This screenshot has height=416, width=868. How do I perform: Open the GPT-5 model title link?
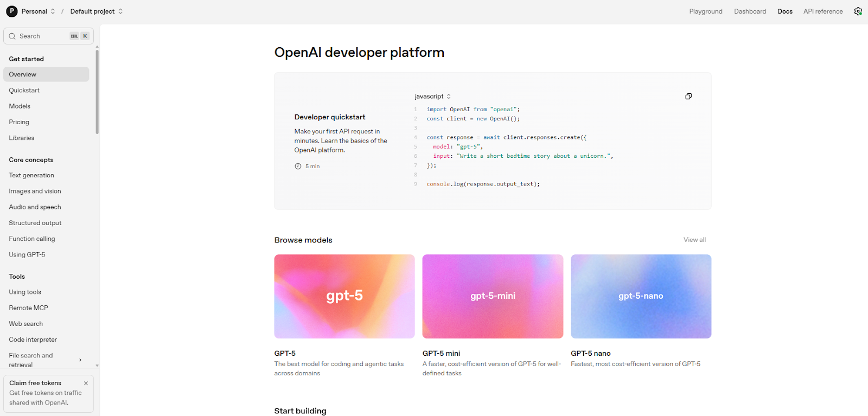tap(285, 353)
